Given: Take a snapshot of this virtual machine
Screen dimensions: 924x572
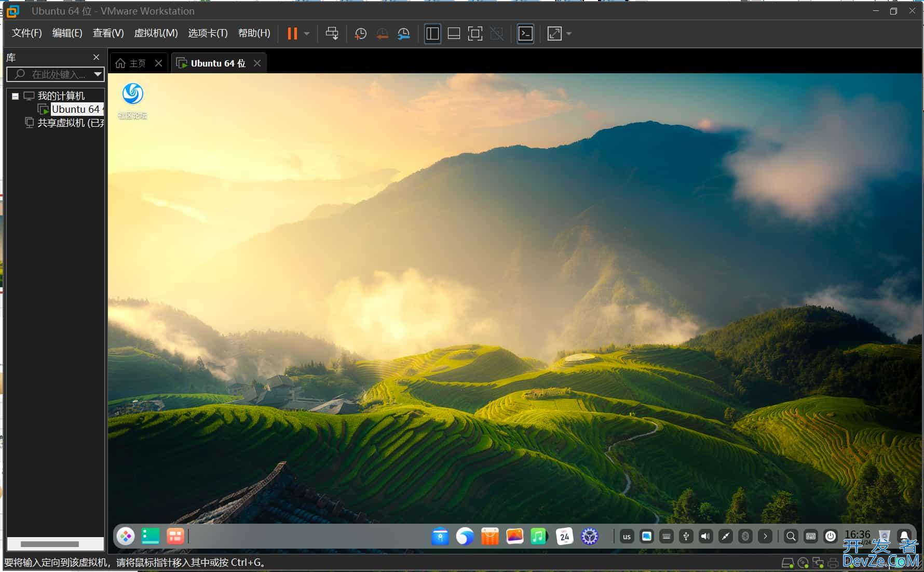Looking at the screenshot, I should pos(360,34).
